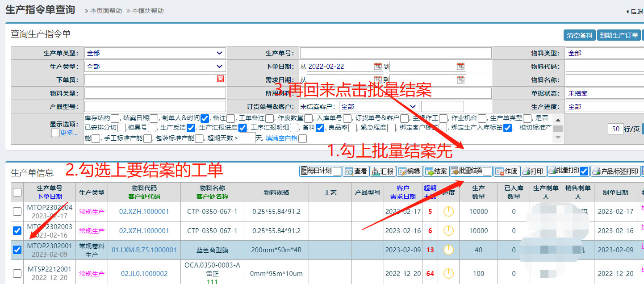The width and height of the screenshot is (644, 284).
Task: Click red clear icon in 下单员 field
Action: pos(220,79)
